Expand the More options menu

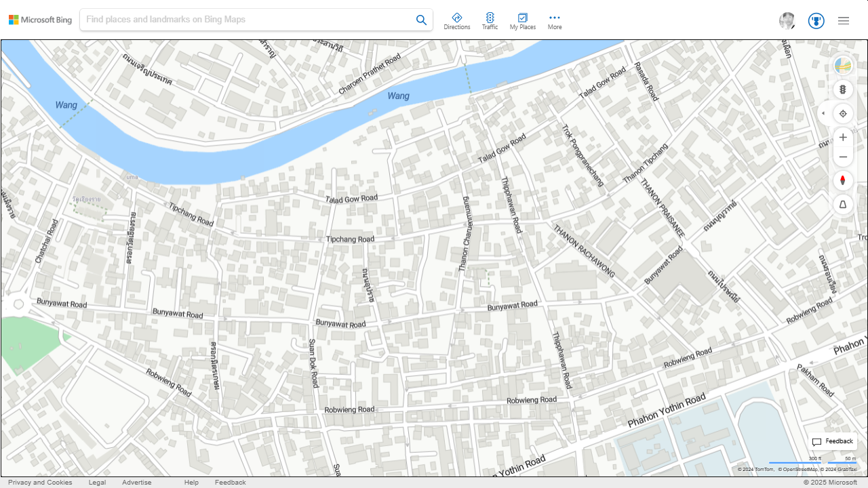[x=554, y=20]
